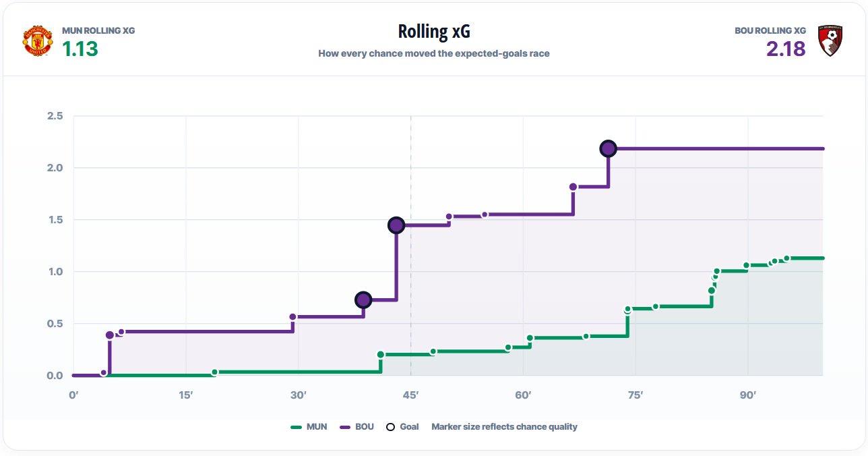The width and height of the screenshot is (868, 456).
Task: Click the Bournemouth club crest logo
Action: tap(829, 40)
